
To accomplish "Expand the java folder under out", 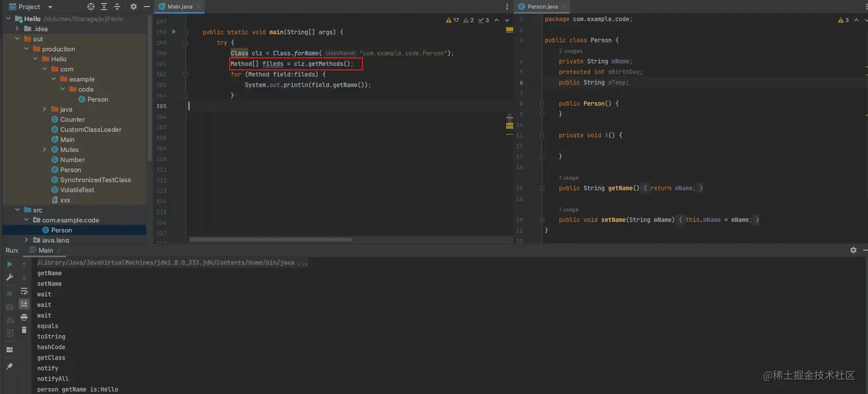I will [x=45, y=109].
